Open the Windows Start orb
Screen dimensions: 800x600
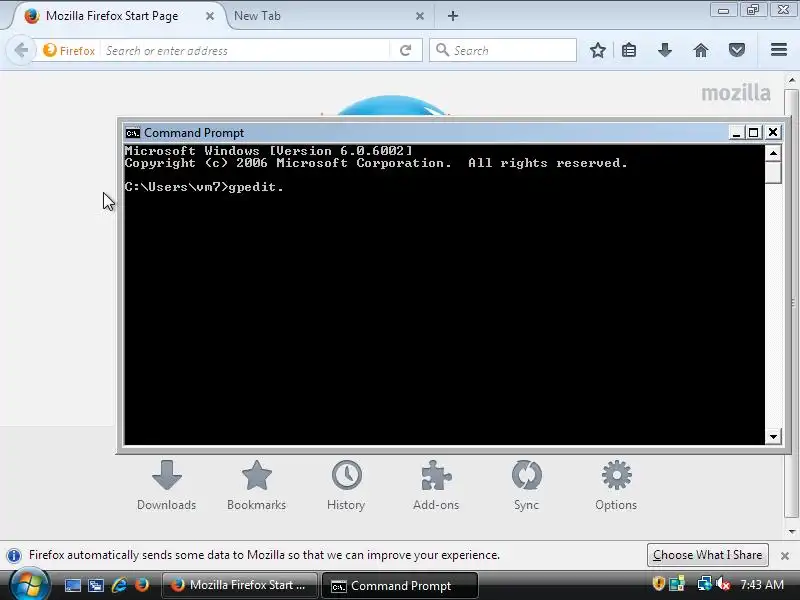(x=30, y=585)
